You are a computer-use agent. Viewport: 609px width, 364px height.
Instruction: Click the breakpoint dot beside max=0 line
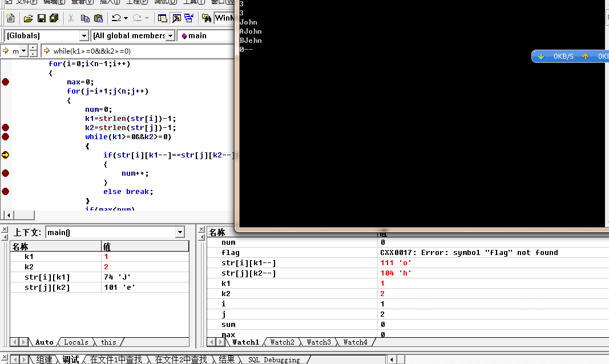pos(6,82)
